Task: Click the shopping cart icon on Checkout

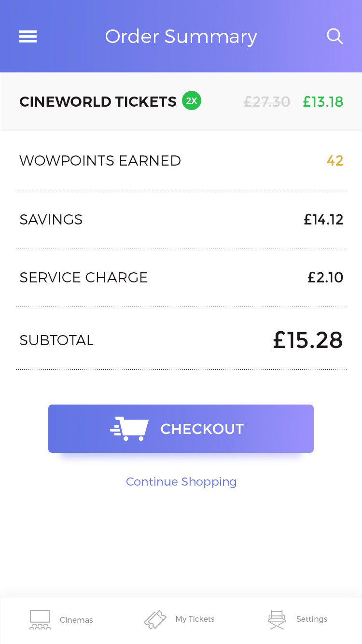Action: tap(129, 429)
